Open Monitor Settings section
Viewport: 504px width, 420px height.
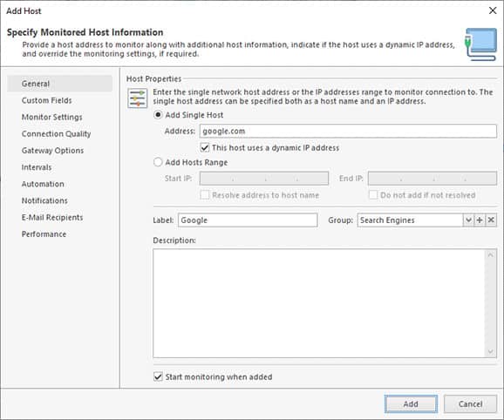click(51, 118)
